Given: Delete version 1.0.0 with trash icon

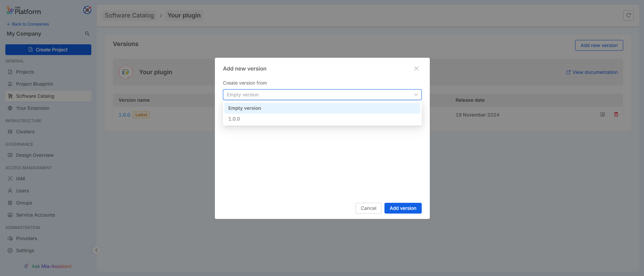Looking at the screenshot, I should [616, 114].
